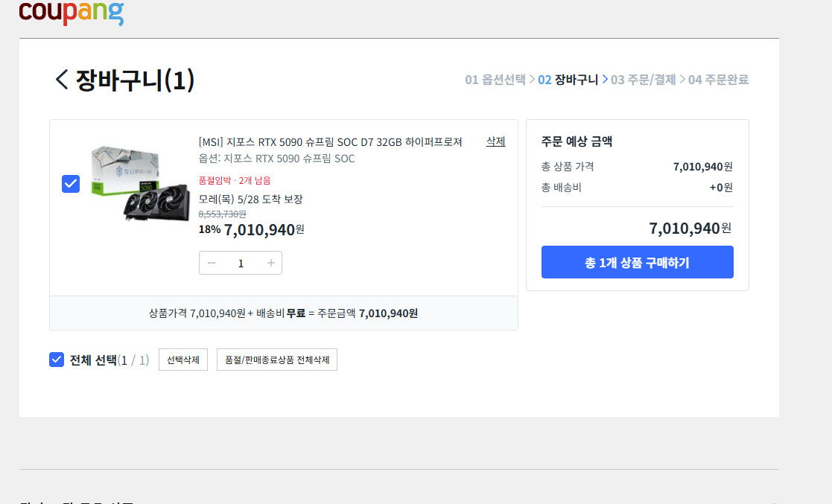
Task: Click the 18% discount label
Action: [209, 230]
